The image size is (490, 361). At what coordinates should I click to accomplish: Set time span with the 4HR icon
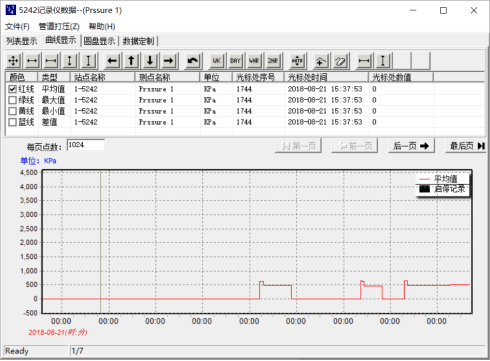pyautogui.click(x=254, y=61)
